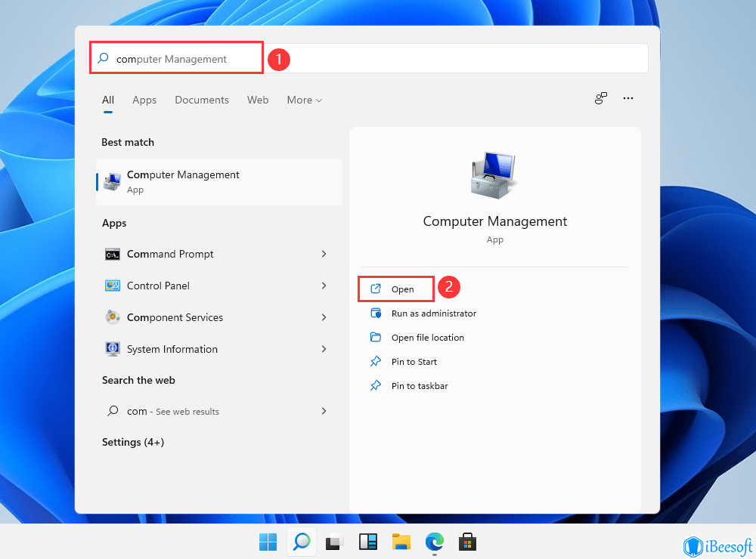Choose Run as administrator
The image size is (756, 559).
pyautogui.click(x=433, y=313)
